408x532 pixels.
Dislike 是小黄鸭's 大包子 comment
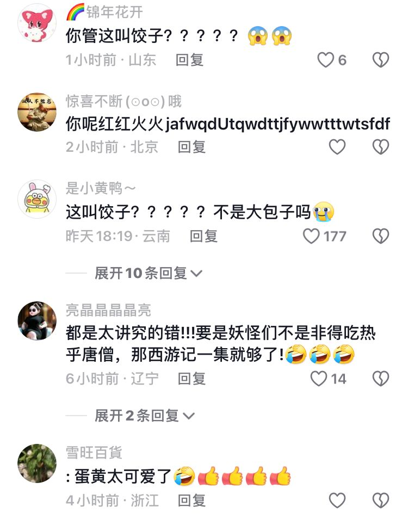380,236
